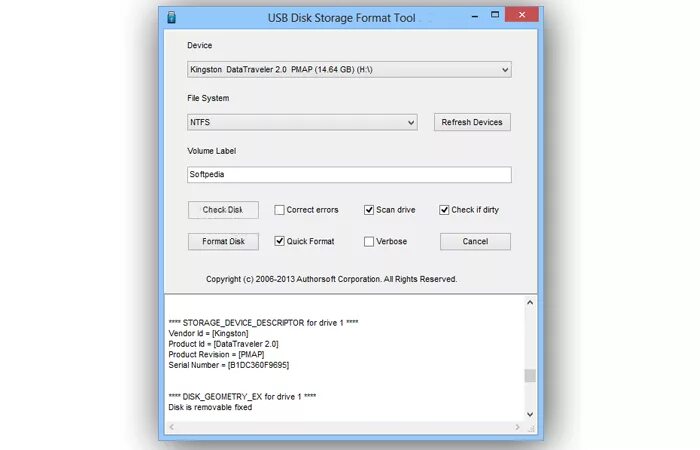Close the USB Disk Storage Format Tool
Viewport: 700px width, 450px height.
point(521,15)
